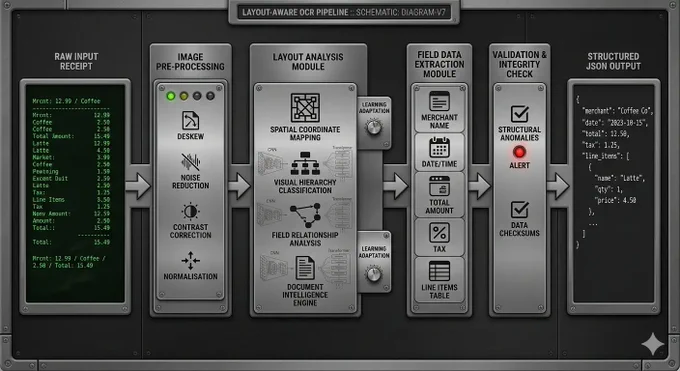
Task: Click the yellow status LED in pre-processing
Action: point(184,96)
